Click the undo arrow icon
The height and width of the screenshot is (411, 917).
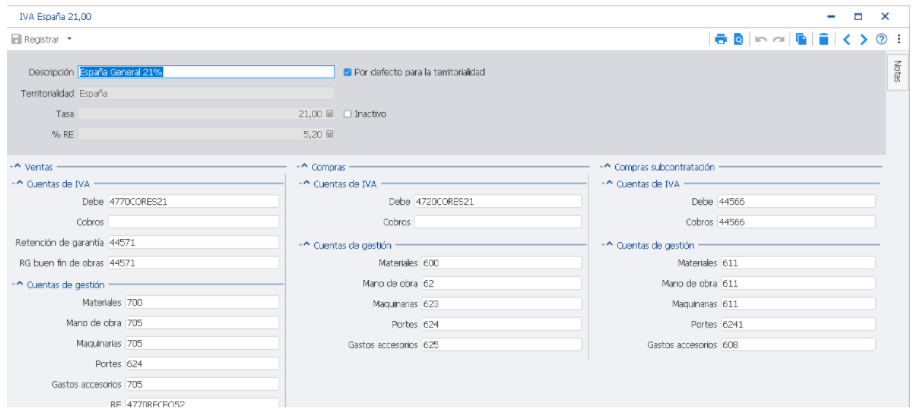[761, 39]
